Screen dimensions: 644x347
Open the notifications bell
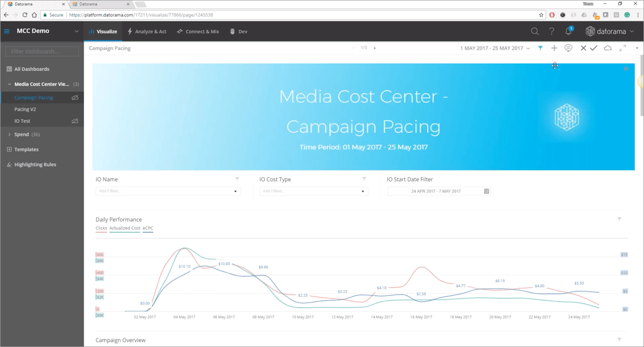pyautogui.click(x=569, y=31)
